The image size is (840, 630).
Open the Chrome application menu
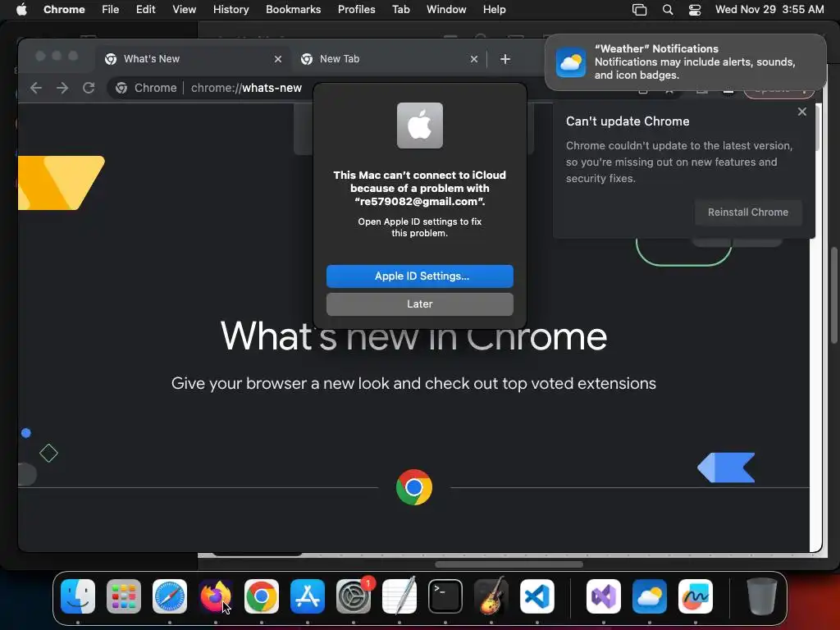64,10
